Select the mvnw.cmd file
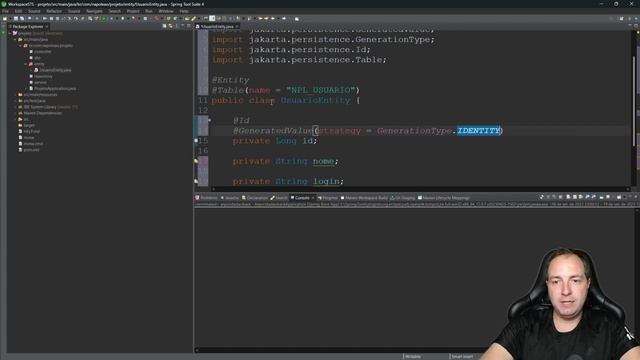The image size is (640, 360). [x=33, y=144]
